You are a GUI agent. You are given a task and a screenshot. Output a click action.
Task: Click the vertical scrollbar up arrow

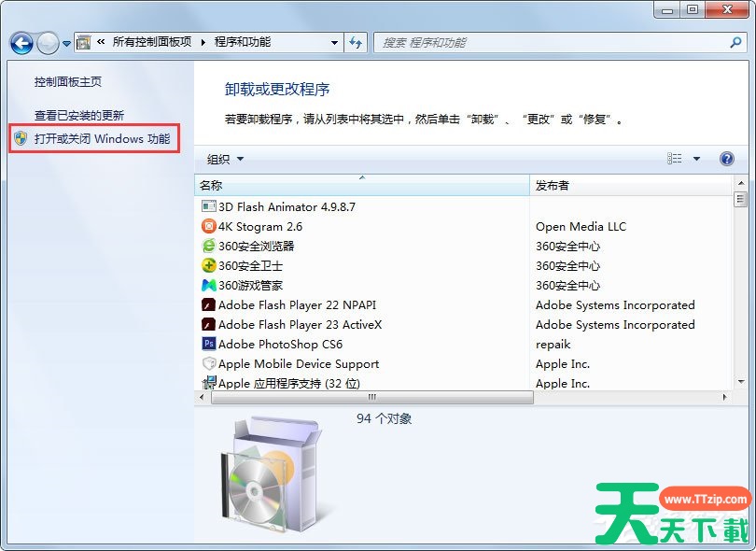(x=740, y=183)
